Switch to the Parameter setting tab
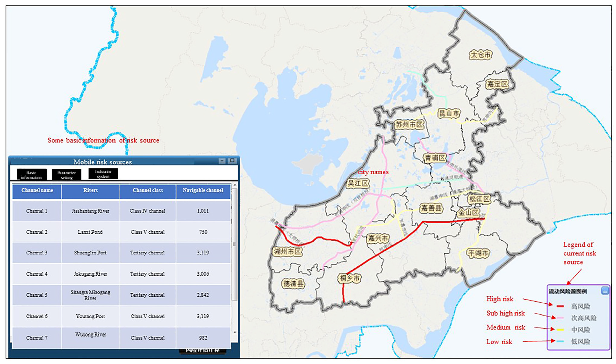Image resolution: width=616 pixels, height=364 pixels. (67, 175)
